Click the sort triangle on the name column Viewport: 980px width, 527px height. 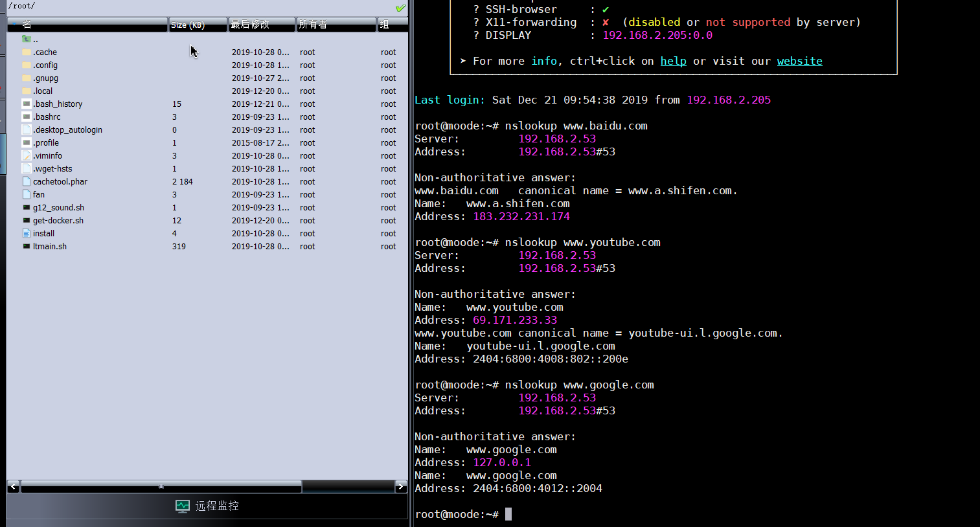point(12,24)
